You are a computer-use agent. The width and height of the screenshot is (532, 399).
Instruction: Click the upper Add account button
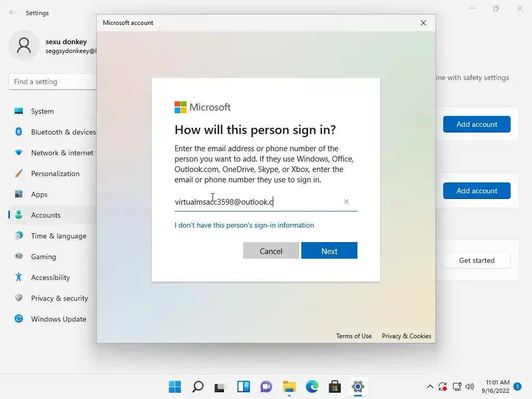click(476, 124)
